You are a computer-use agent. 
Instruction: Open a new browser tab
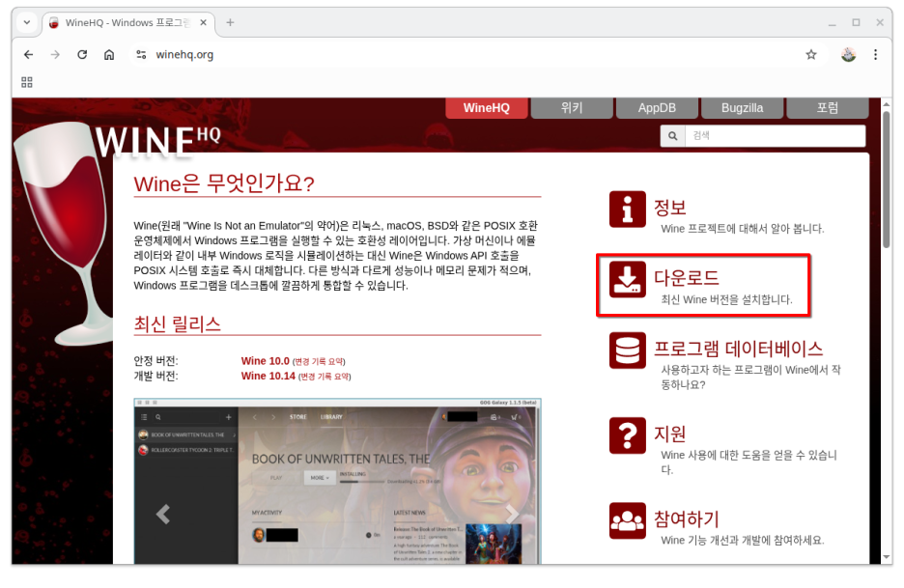pos(230,22)
